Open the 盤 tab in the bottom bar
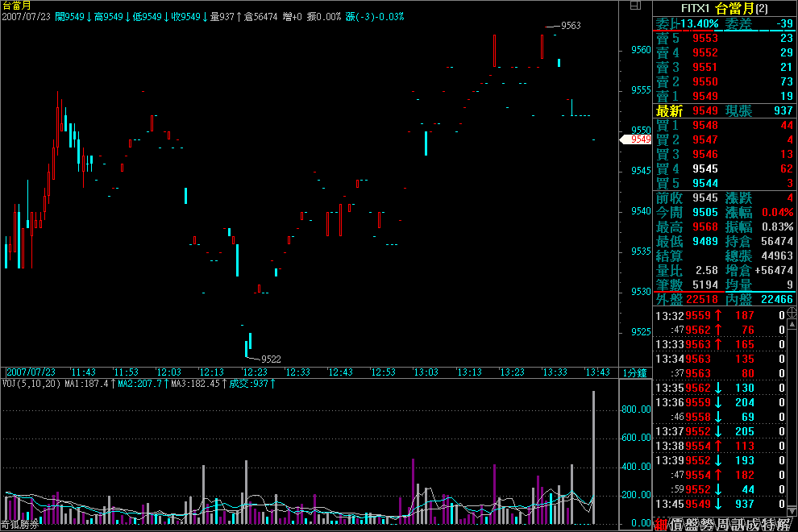The width and height of the screenshot is (798, 532). (x=692, y=525)
